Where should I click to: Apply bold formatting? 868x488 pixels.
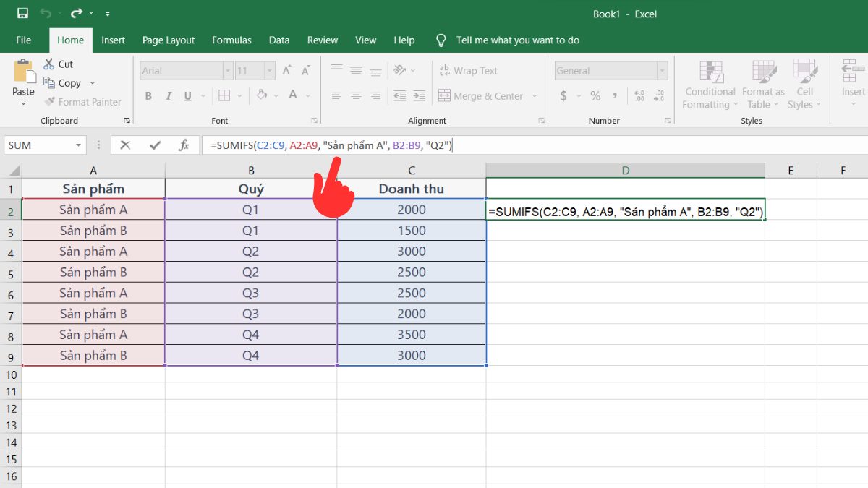click(148, 95)
